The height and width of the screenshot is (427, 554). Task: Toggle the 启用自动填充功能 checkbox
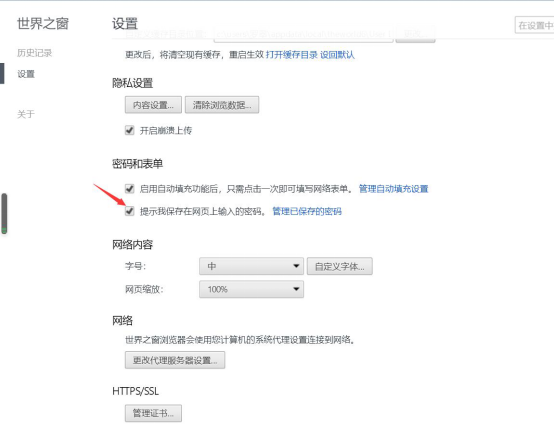(130, 189)
